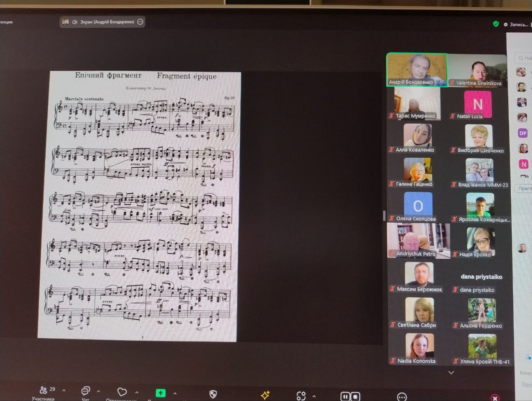
Task: Open the AI Companion sparkle icon
Action: (x=265, y=395)
